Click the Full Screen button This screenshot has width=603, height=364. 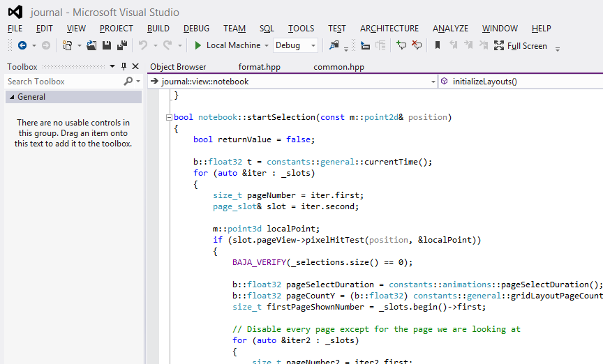(x=521, y=45)
